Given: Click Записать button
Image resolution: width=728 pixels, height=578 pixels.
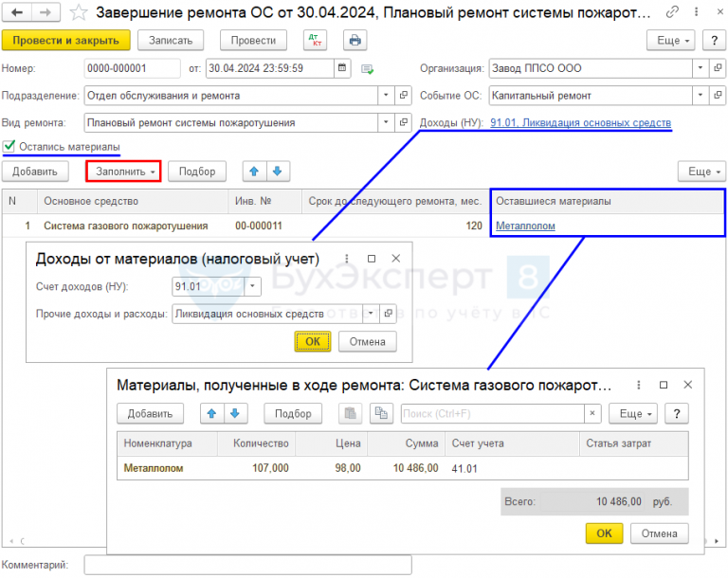Looking at the screenshot, I should (171, 41).
